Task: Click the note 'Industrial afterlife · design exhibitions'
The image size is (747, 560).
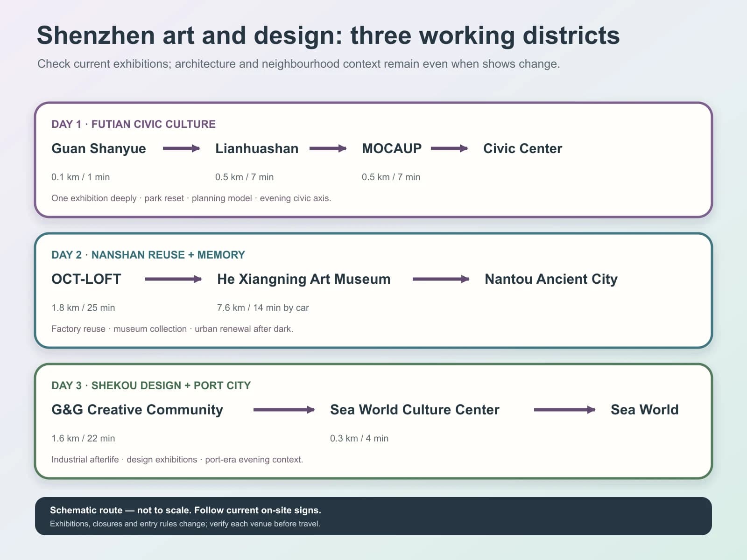Action: point(177,460)
